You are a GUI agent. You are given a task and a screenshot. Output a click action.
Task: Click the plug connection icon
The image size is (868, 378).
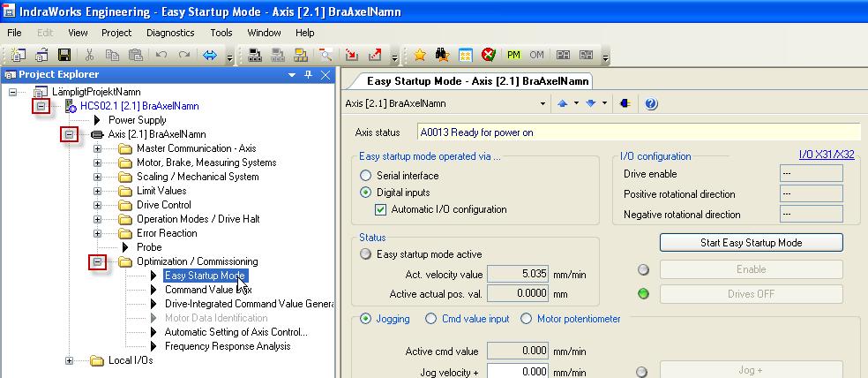point(625,103)
